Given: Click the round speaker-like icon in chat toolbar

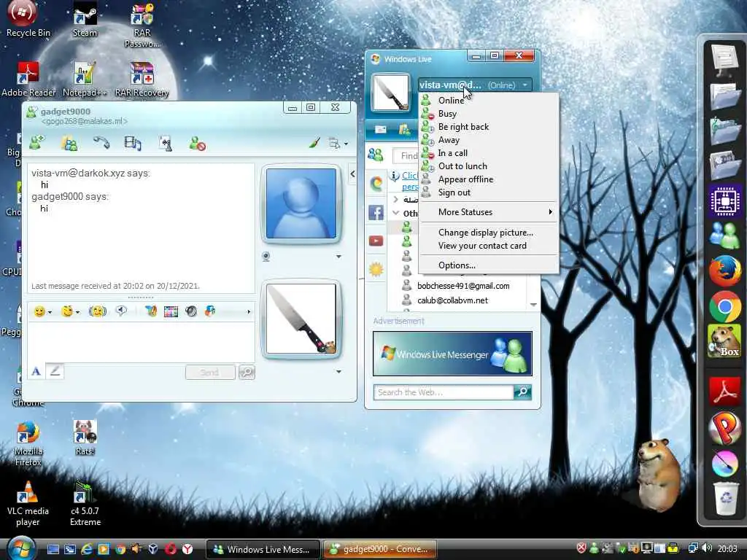Looking at the screenshot, I should [191, 311].
